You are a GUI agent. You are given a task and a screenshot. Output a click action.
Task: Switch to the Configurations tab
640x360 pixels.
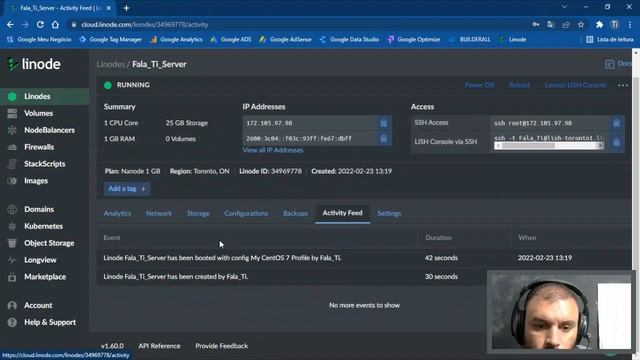point(246,213)
